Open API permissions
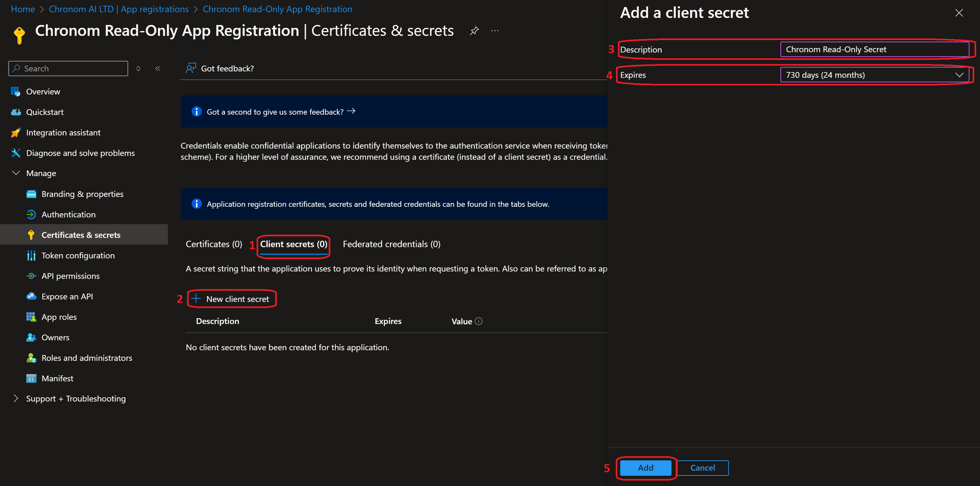Viewport: 980px width, 486px height. click(x=70, y=276)
